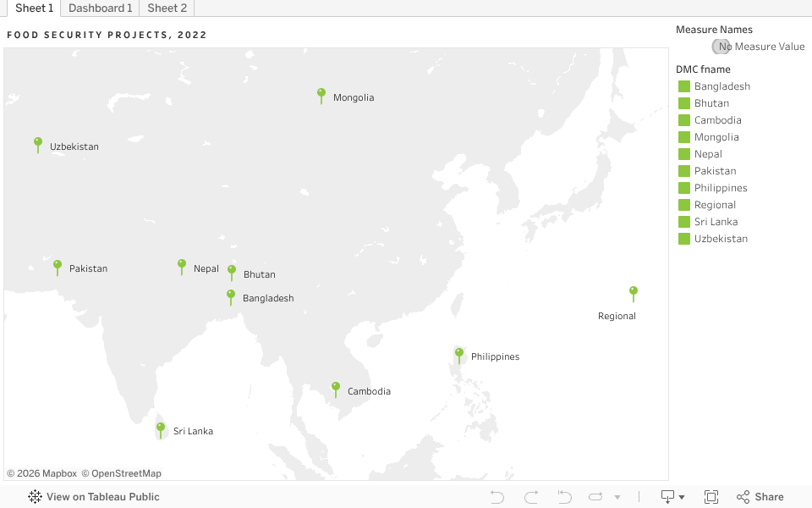Click the Philippines map label
This screenshot has height=508, width=812.
495,356
